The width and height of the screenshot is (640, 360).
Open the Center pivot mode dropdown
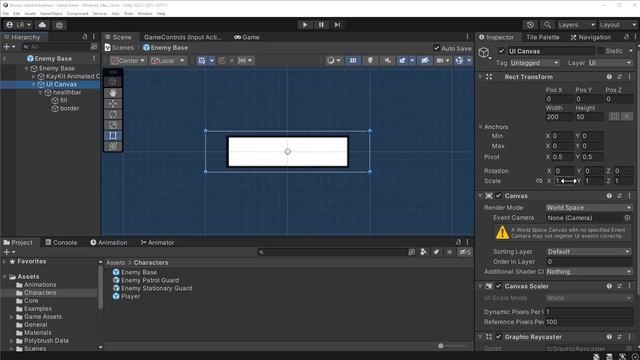[128, 60]
